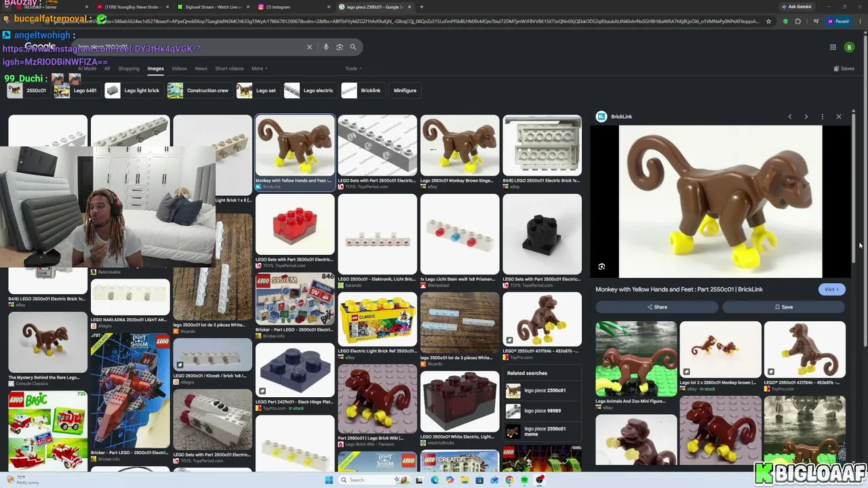Open the Saves collection
868x488 pixels.
(844, 68)
